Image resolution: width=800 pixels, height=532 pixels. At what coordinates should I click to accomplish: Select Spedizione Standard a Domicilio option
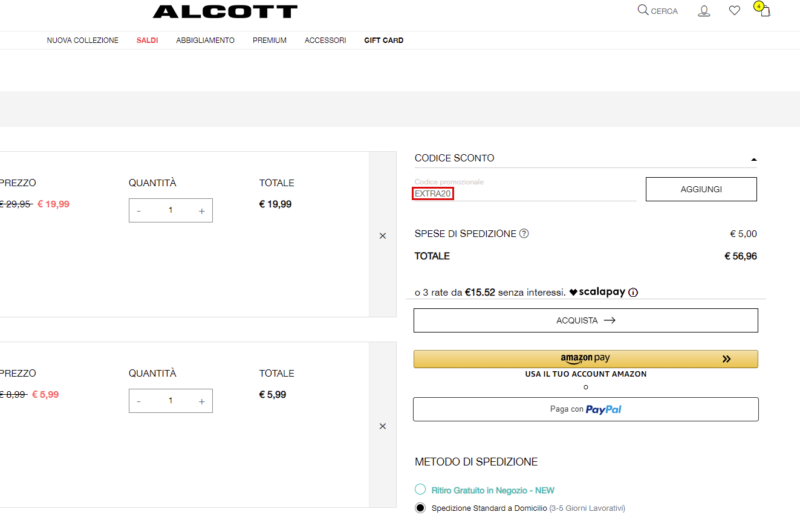(x=420, y=508)
